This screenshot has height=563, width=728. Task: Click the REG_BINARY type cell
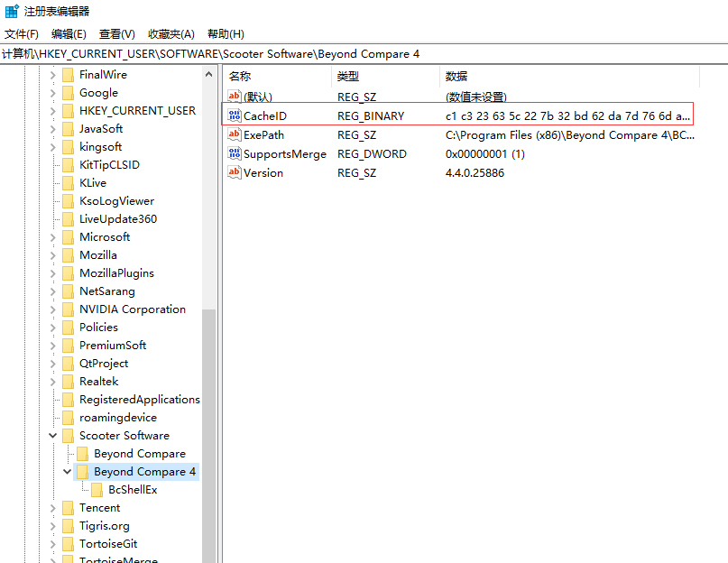371,115
